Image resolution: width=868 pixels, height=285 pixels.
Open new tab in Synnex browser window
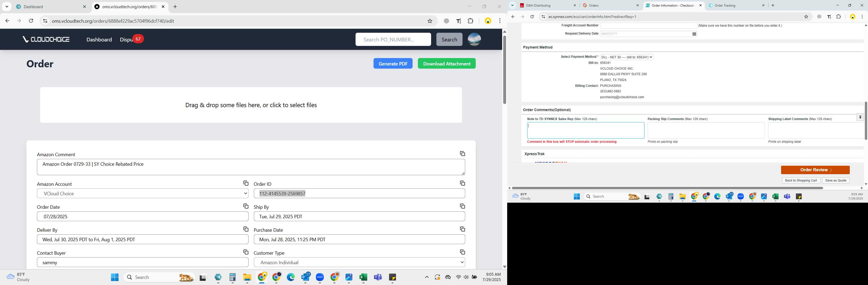(x=773, y=5)
